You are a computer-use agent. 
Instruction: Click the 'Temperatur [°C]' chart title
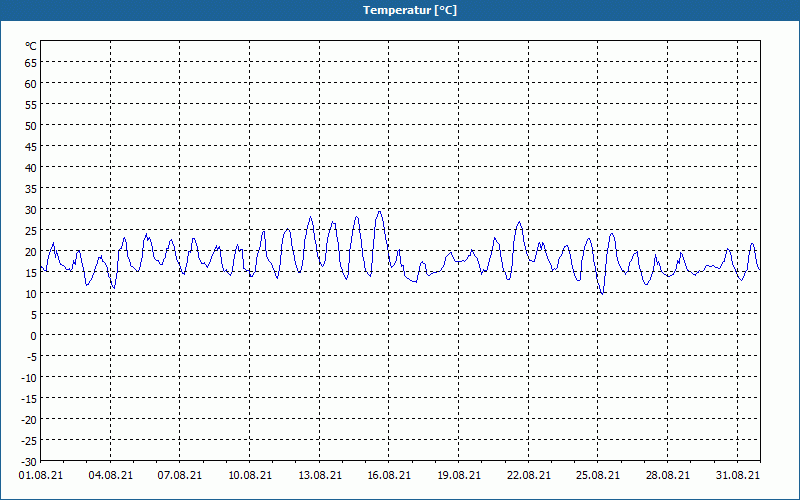410,10
